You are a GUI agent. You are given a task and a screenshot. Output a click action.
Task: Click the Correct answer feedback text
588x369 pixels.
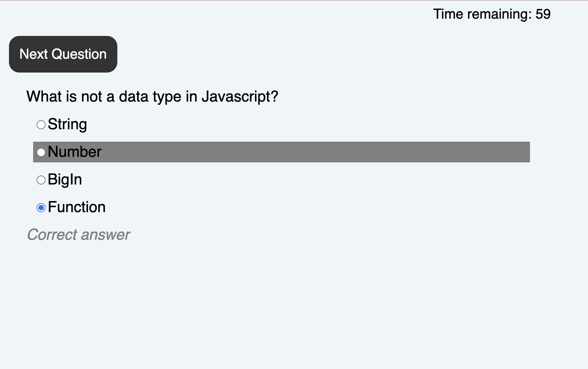pyautogui.click(x=79, y=235)
